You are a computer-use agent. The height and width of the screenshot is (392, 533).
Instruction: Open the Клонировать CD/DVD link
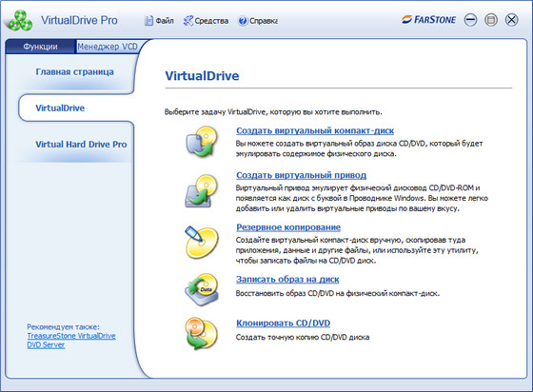click(x=284, y=323)
